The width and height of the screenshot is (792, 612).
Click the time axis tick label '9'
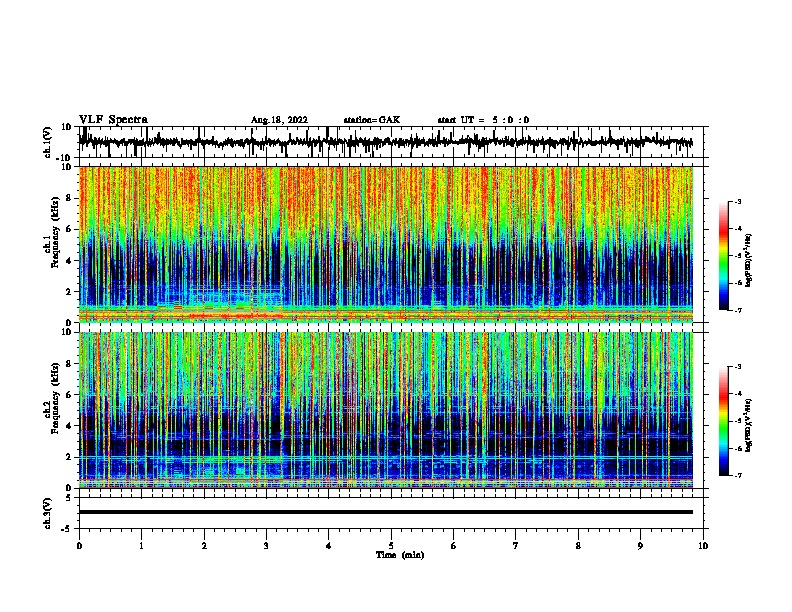[x=640, y=546]
